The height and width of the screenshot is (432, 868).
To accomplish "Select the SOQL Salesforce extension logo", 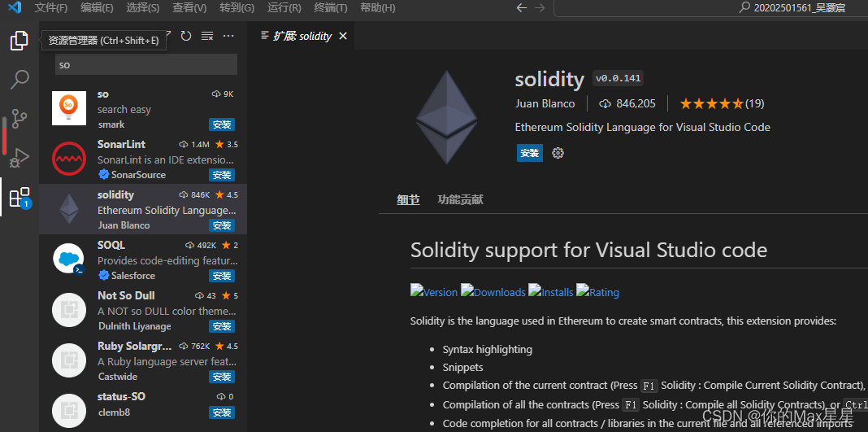I will 68,260.
